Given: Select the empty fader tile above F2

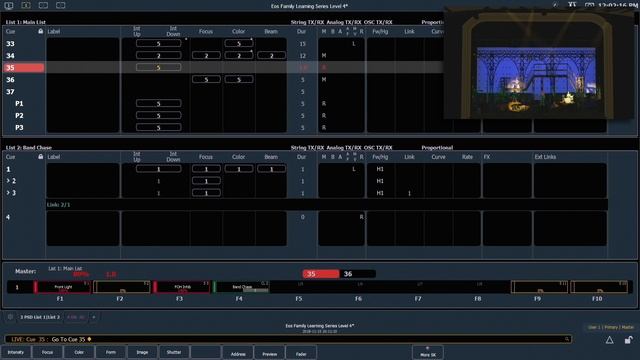Looking at the screenshot, I should [x=122, y=287].
